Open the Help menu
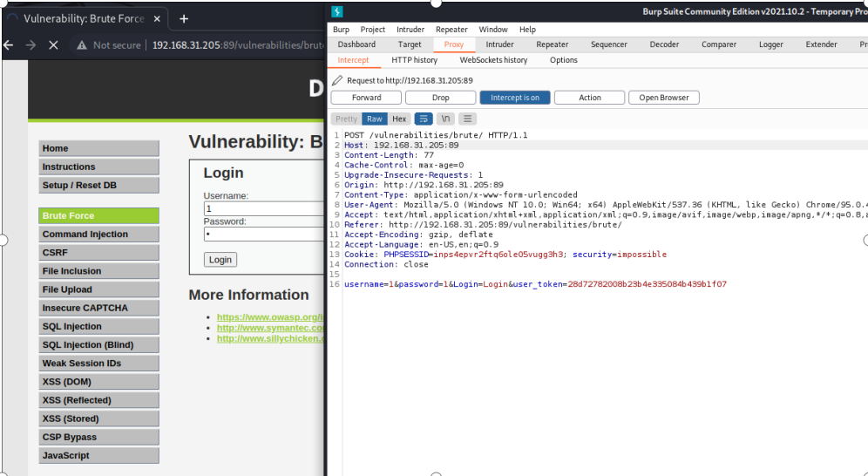Viewport: 868px width, 476px height. coord(527,30)
